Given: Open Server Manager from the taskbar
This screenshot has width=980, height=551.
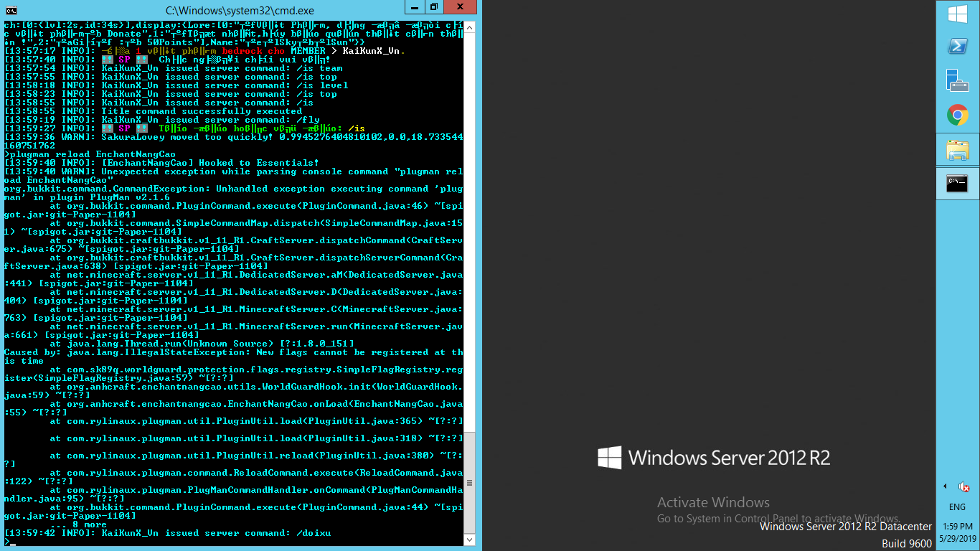Looking at the screenshot, I should coord(958,80).
